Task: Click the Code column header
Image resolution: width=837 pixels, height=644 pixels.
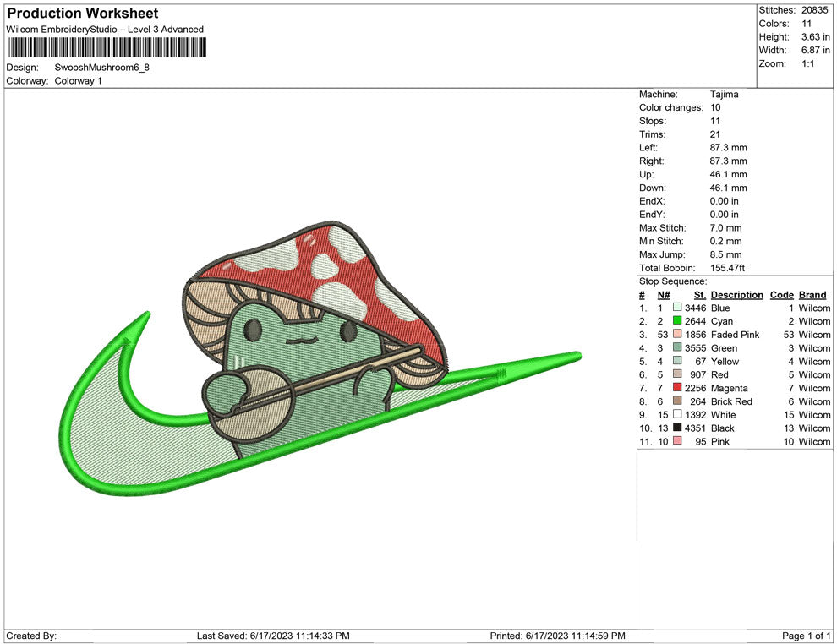Action: [781, 295]
